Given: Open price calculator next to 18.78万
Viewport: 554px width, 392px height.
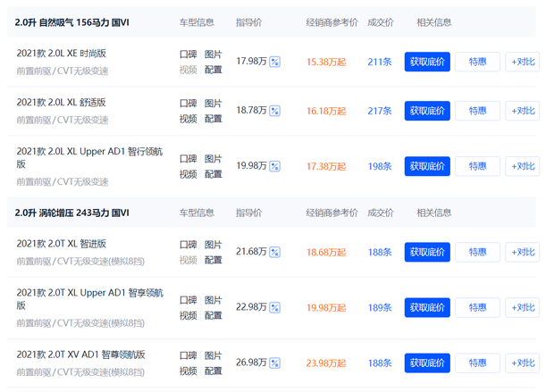Looking at the screenshot, I should (x=275, y=111).
